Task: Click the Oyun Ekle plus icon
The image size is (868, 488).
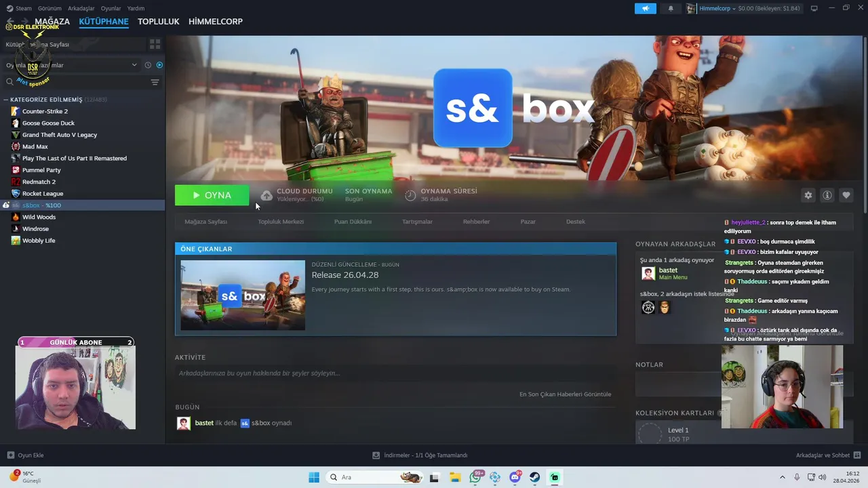Action: 10,455
